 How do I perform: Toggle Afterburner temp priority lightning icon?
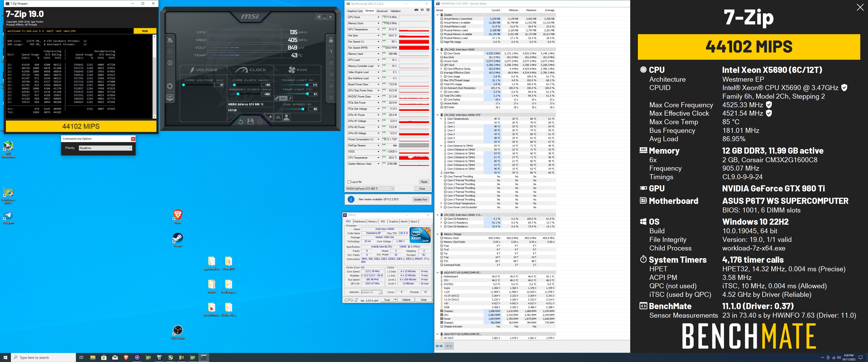pos(290,98)
